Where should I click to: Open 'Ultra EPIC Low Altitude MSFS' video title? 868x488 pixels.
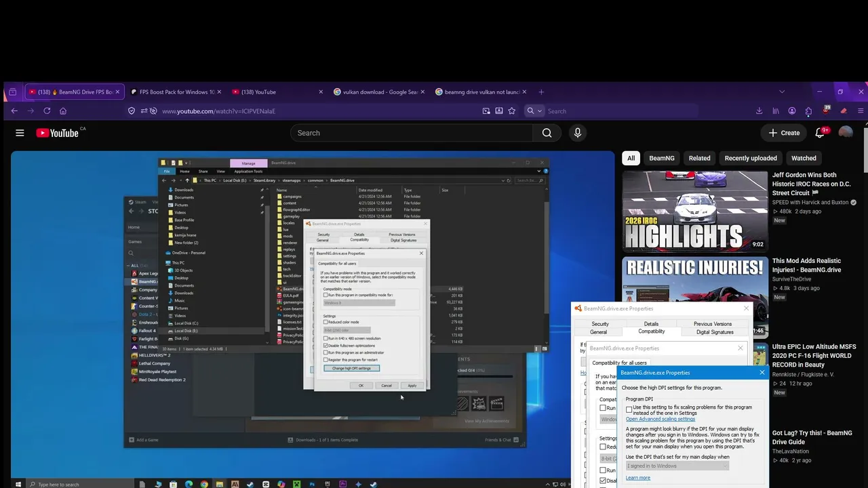click(x=814, y=356)
